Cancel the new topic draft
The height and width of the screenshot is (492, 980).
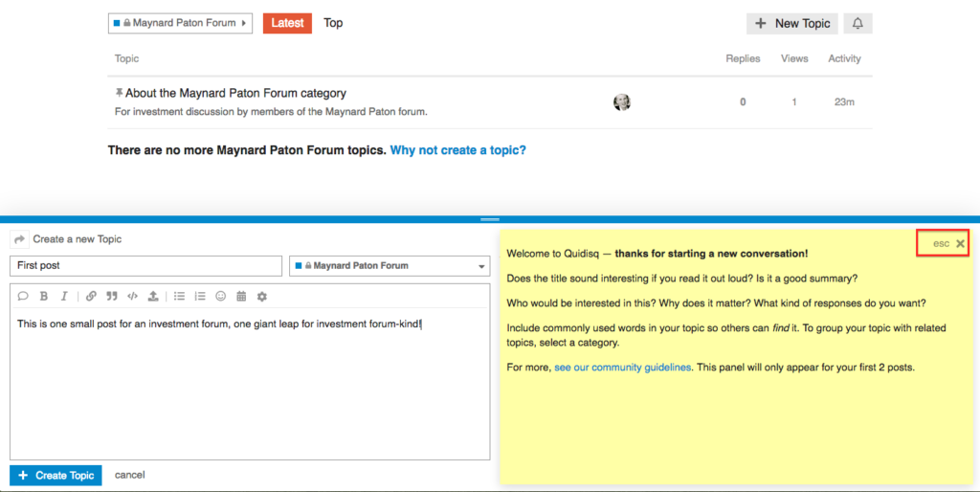point(130,475)
